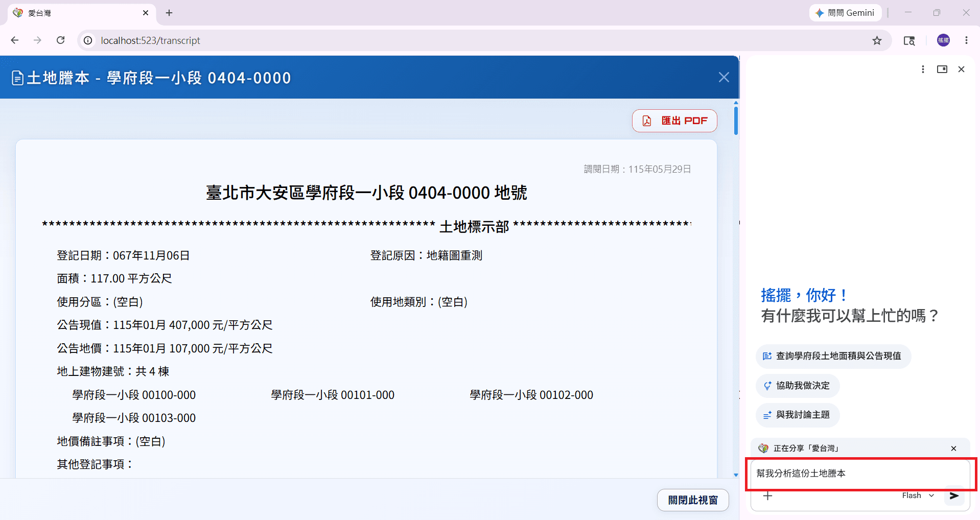The image size is (980, 520).
Task: Click the 地上建物建號:共 4 棟 text
Action: (113, 371)
